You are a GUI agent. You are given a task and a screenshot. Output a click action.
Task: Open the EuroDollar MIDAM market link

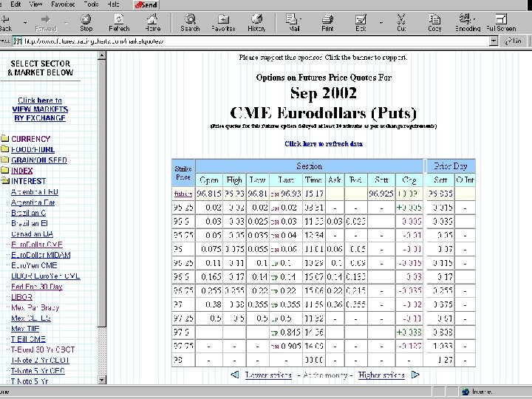[x=41, y=255]
